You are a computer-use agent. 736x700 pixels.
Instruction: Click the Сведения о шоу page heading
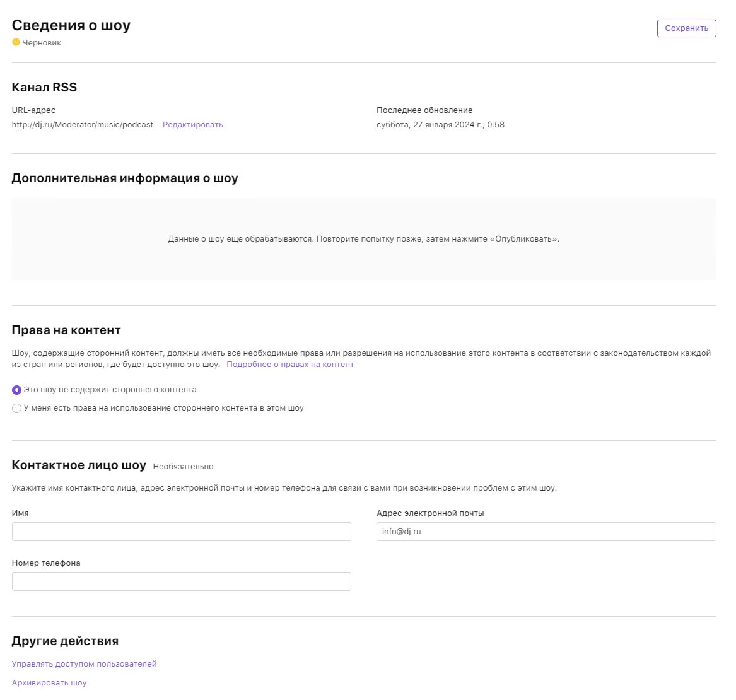point(71,25)
